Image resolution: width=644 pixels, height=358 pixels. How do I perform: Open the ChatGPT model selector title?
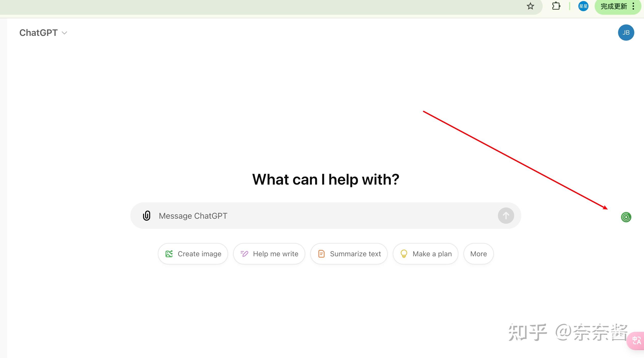[39, 33]
